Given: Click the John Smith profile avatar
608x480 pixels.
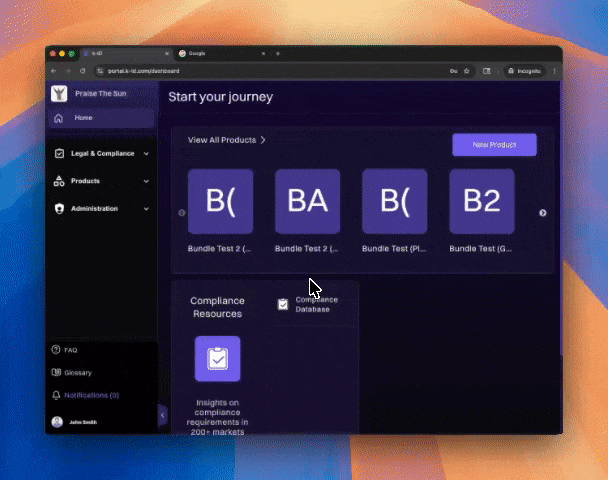Looking at the screenshot, I should point(57,422).
